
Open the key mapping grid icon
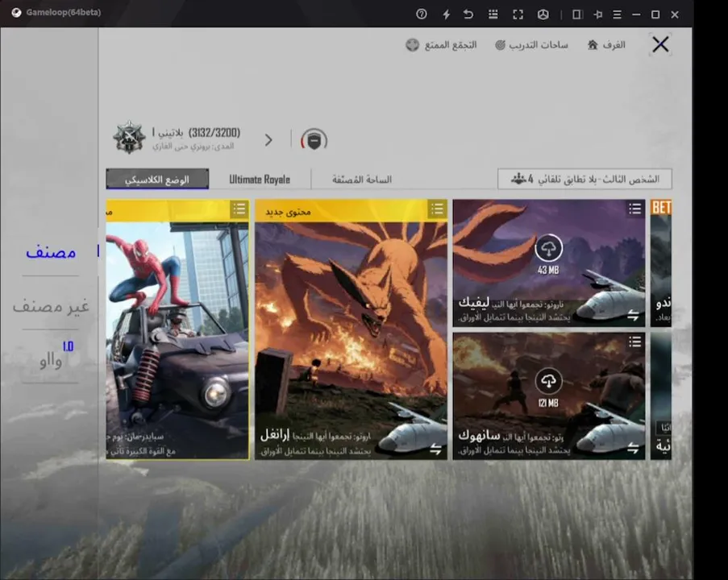[x=493, y=14]
